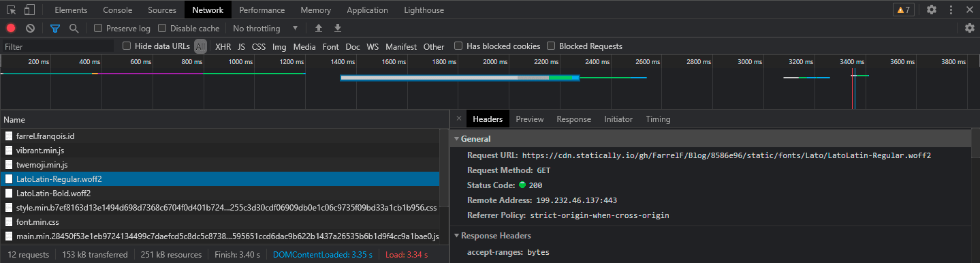This screenshot has width=980, height=263.
Task: Select the LatoLatin-Regular.woff2 request
Action: (x=220, y=179)
